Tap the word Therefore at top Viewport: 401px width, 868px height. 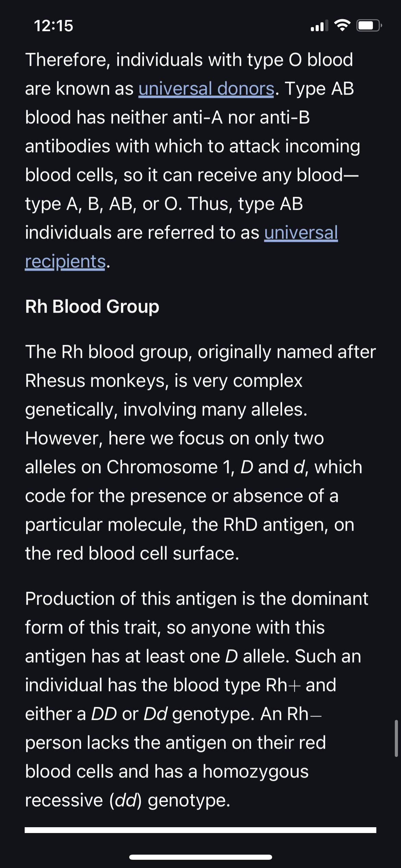point(68,60)
